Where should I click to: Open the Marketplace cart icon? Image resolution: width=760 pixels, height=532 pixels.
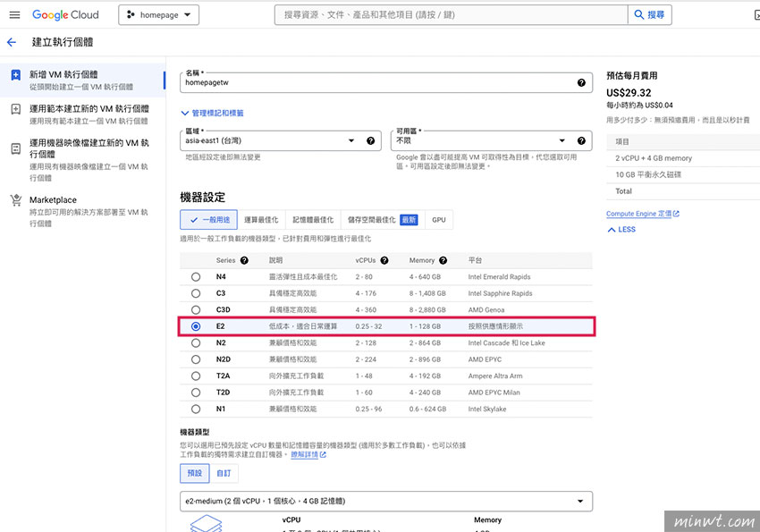[x=16, y=200]
